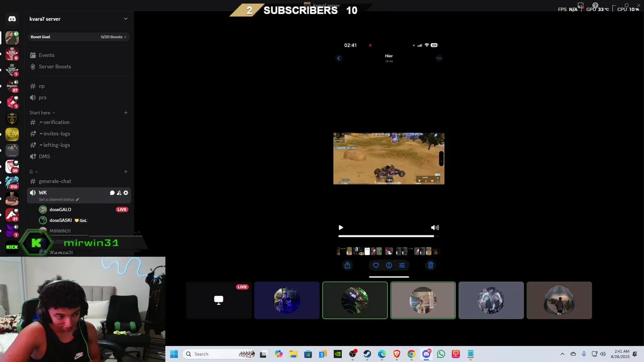Open server icon with 312 badge
The width and height of the screenshot is (644, 362).
(x=12, y=182)
